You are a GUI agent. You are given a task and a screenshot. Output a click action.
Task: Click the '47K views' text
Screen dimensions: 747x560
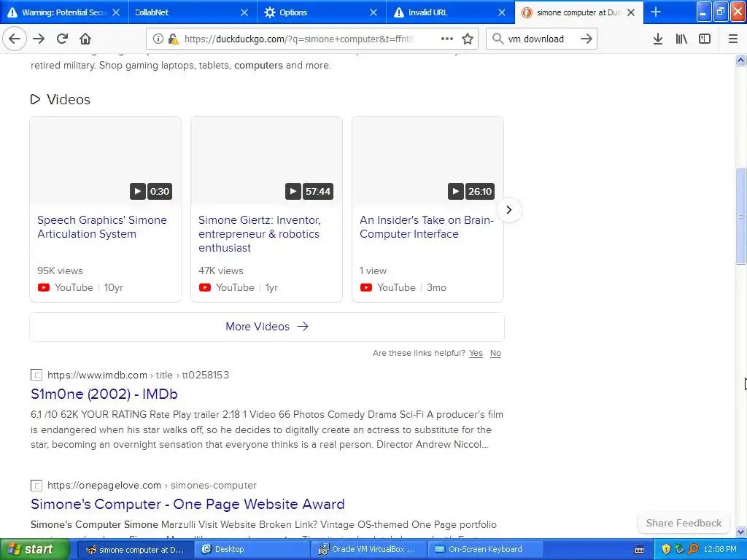tap(221, 271)
